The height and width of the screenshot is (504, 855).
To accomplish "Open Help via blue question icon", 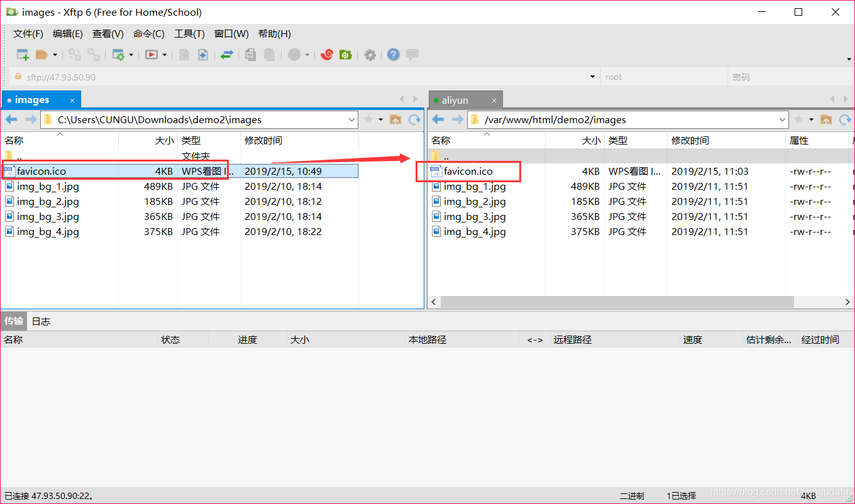I will coord(394,55).
